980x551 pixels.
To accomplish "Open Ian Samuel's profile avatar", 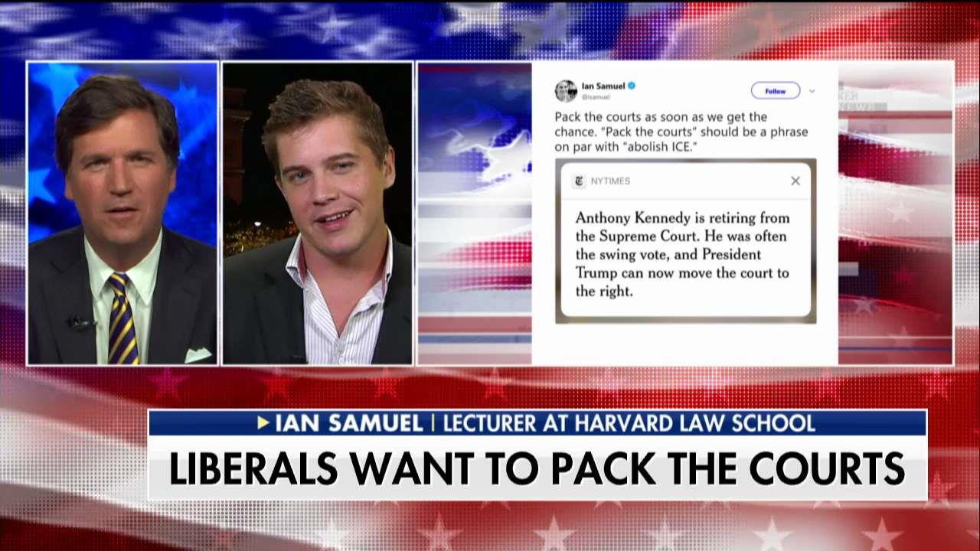I will [566, 90].
